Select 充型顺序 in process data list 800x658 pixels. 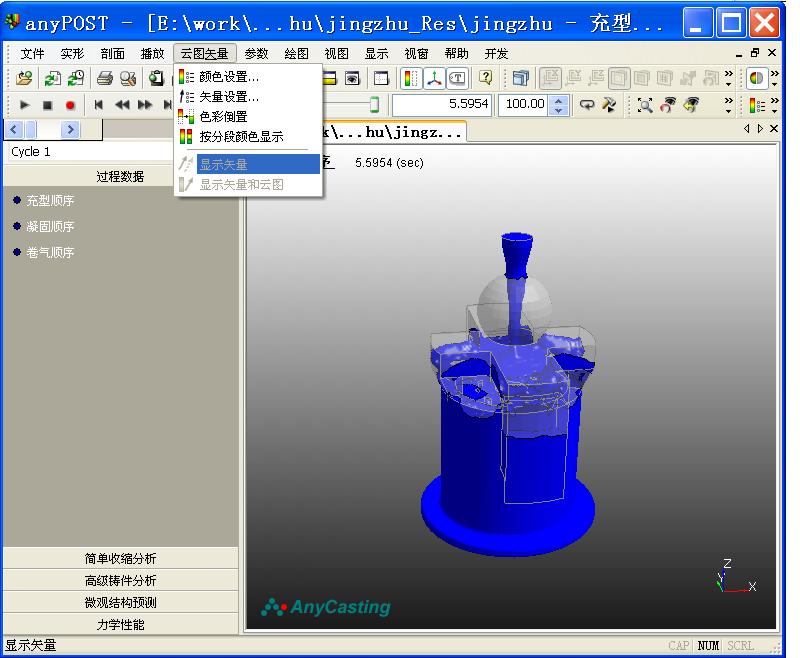click(50, 200)
